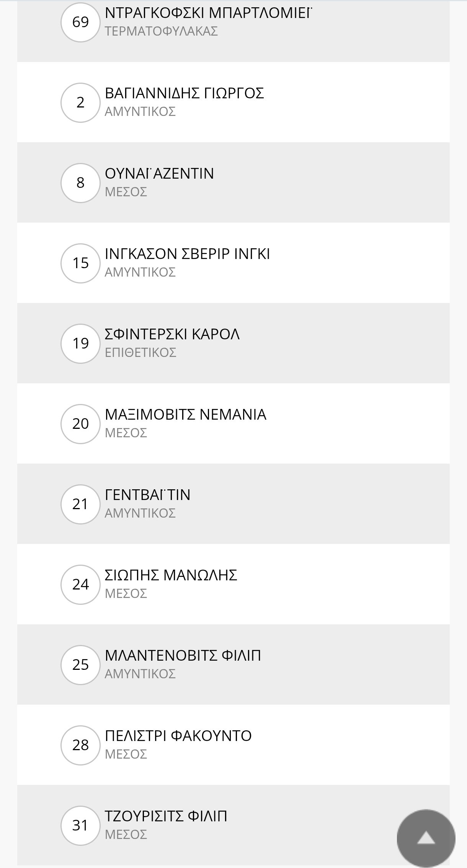Tap the scroll-to-top arrow button
The height and width of the screenshot is (868, 467).
pos(426,838)
